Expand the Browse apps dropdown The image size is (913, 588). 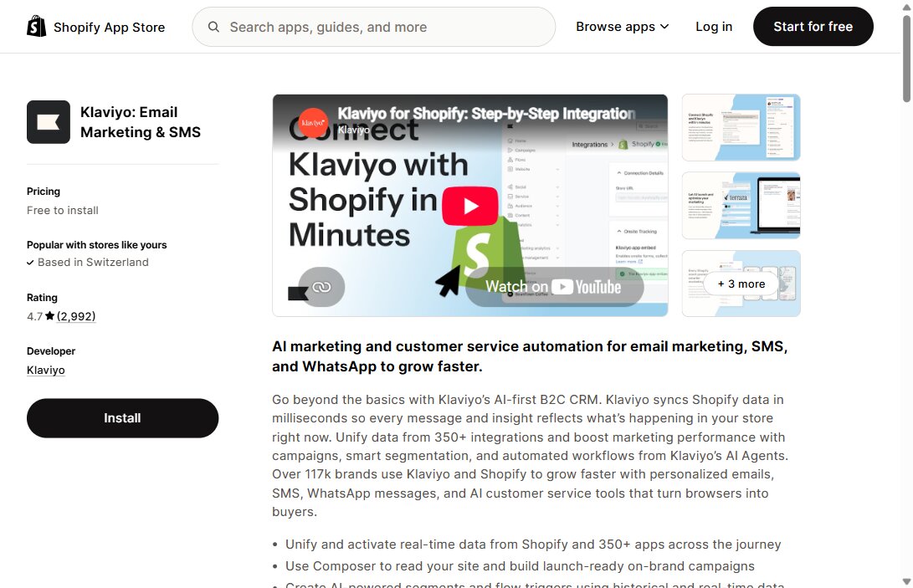coord(622,27)
